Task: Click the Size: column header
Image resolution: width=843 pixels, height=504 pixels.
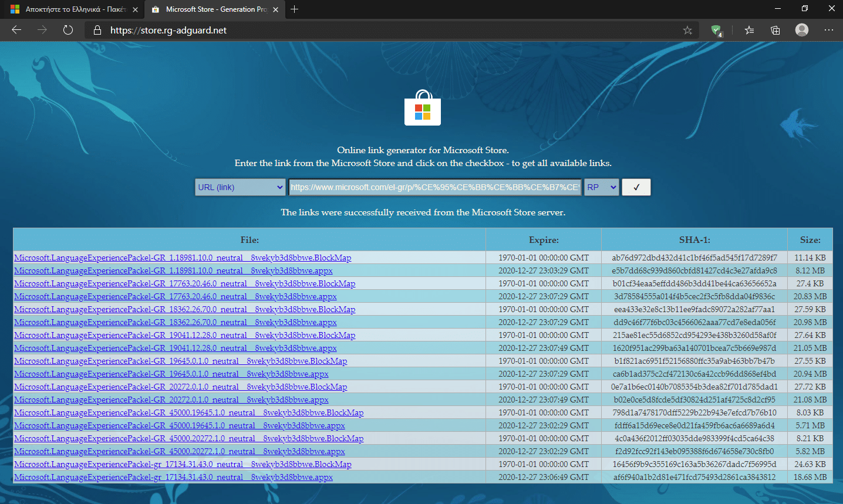Action: (x=810, y=240)
